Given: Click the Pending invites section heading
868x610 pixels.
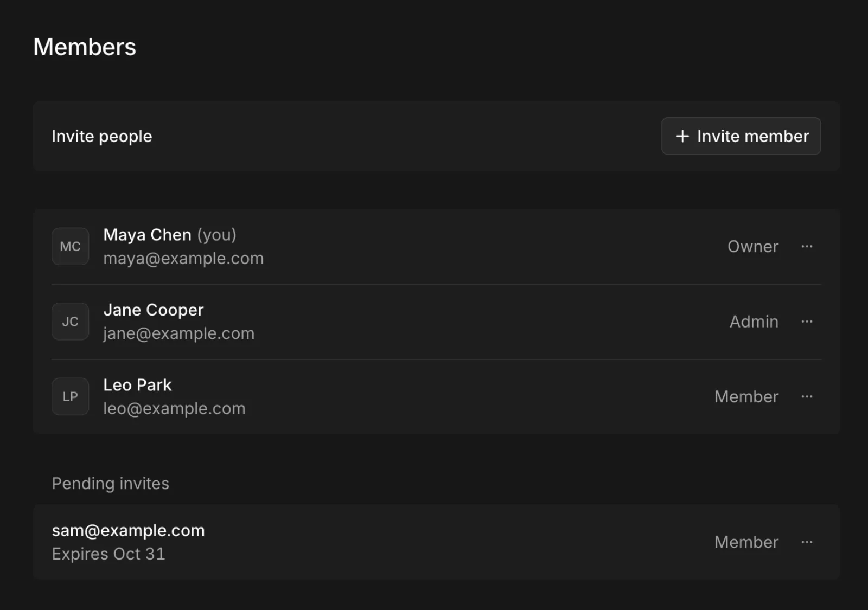Looking at the screenshot, I should click(x=111, y=484).
